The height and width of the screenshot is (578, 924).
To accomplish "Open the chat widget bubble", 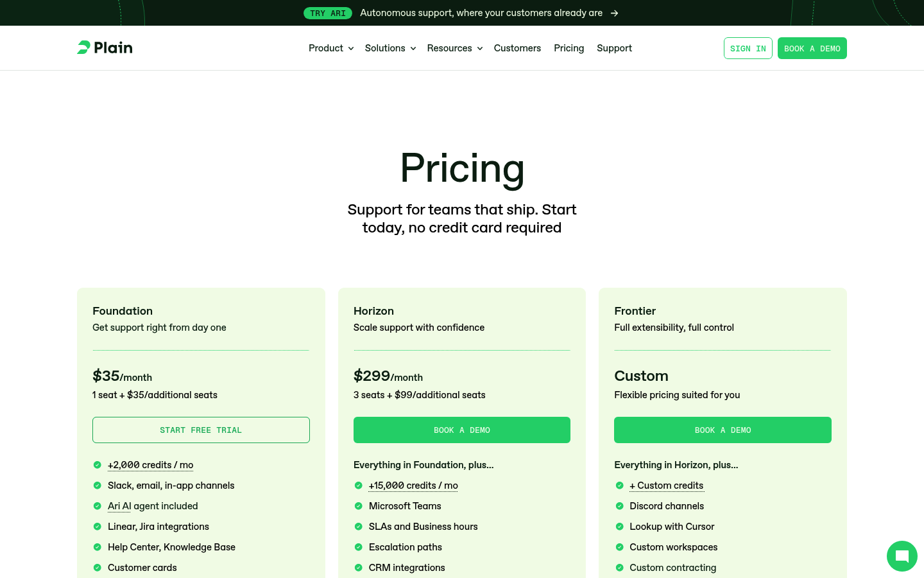I will point(902,556).
